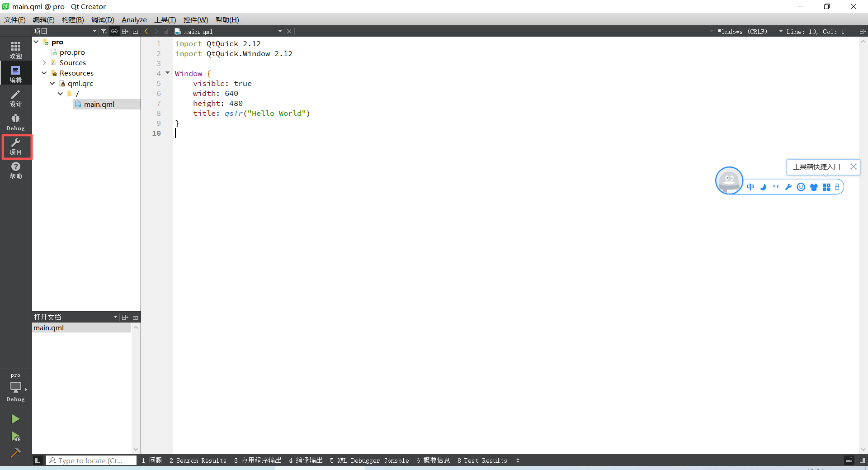This screenshot has width=868, height=470.
Task: Run the project with the green play button
Action: click(x=15, y=419)
